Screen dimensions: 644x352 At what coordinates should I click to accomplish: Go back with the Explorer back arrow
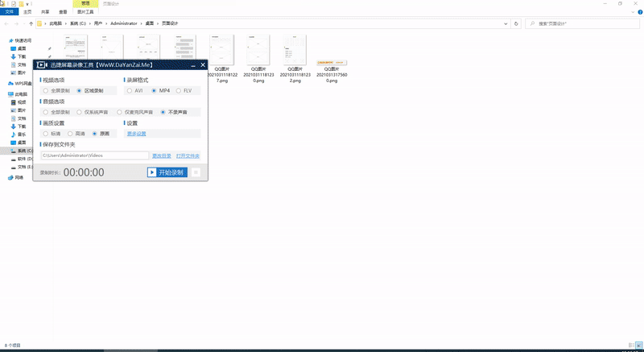click(6, 24)
